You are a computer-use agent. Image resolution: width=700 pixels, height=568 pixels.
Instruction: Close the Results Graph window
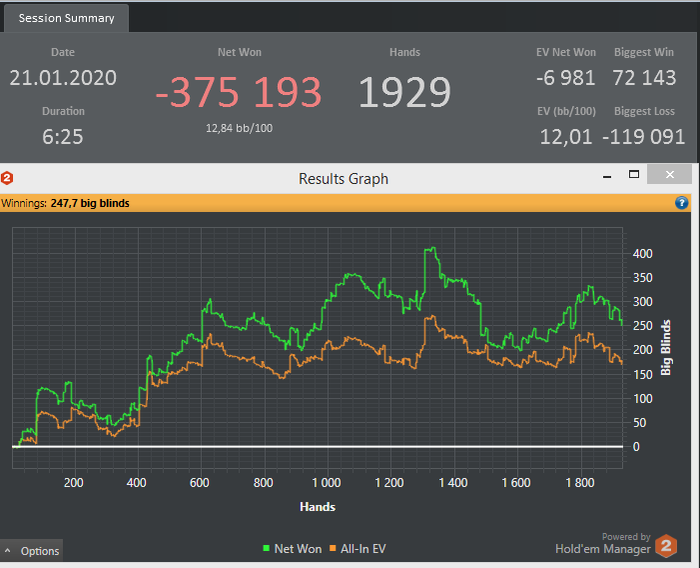pyautogui.click(x=670, y=174)
